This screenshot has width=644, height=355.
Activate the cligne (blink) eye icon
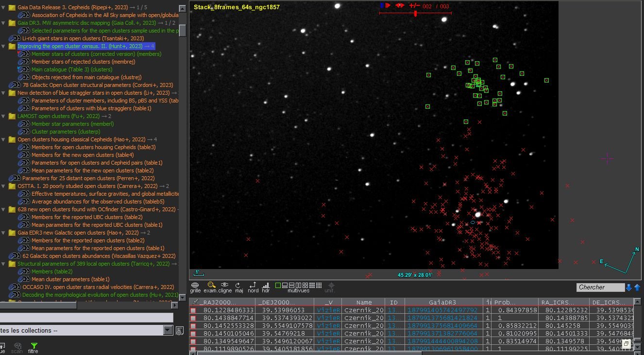224,286
